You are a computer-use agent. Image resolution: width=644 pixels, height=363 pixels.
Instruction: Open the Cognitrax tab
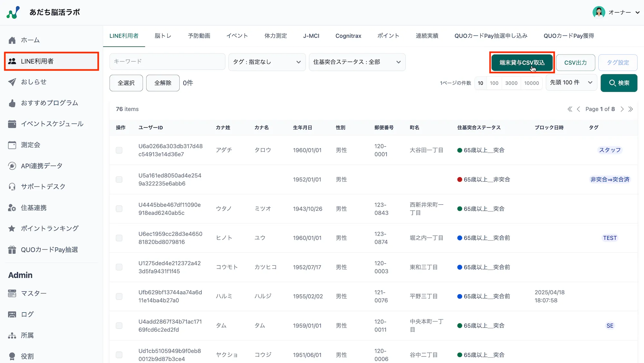pos(348,36)
